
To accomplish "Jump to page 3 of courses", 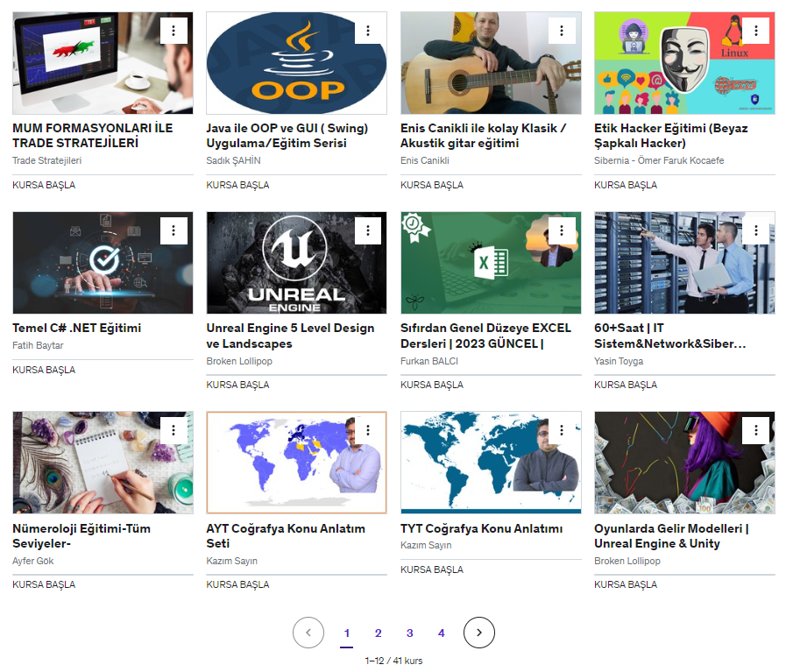I will point(409,633).
